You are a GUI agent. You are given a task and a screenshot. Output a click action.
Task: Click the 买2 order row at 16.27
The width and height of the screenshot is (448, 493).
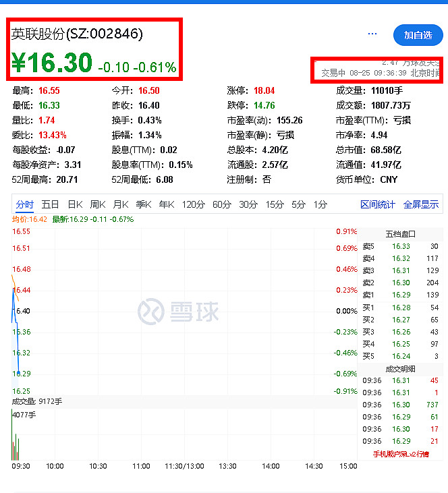pos(401,320)
